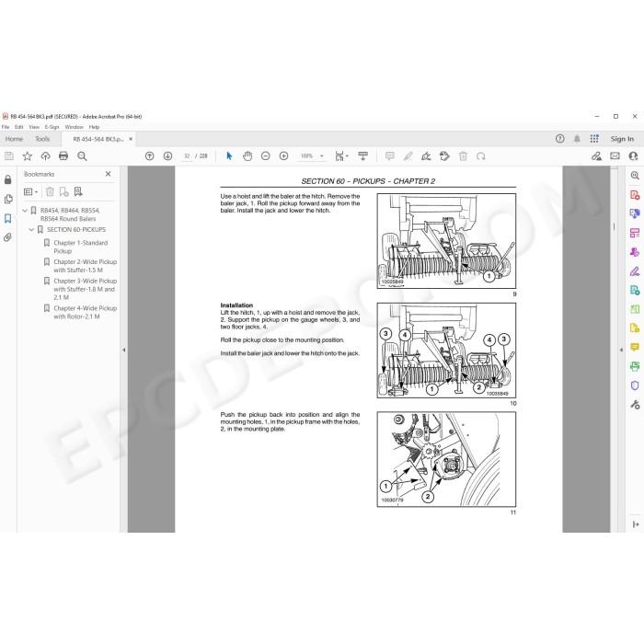This screenshot has height=644, width=644.
Task: Show page thumbnails panel
Action: click(7, 200)
